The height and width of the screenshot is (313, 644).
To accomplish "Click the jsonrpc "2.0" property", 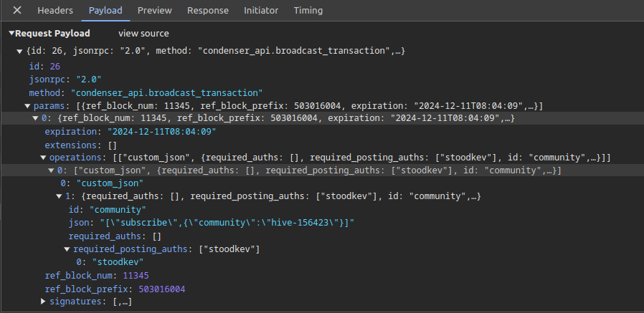I will pos(65,80).
